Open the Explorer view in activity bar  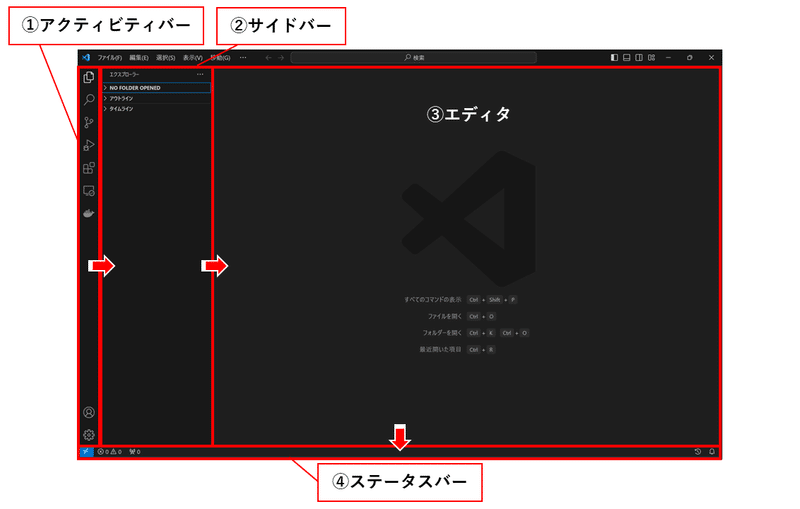point(89,77)
